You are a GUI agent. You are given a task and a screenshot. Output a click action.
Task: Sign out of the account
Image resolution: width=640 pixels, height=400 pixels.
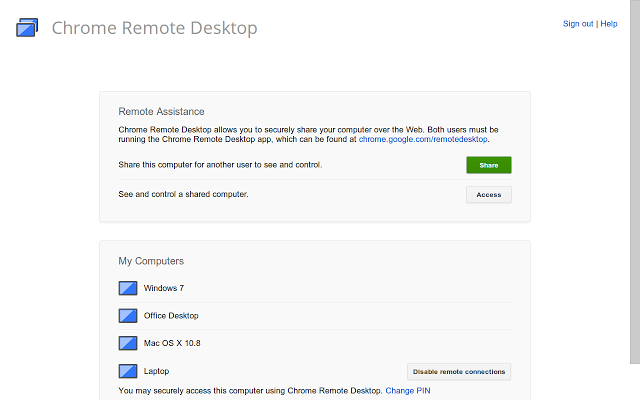[x=577, y=23]
